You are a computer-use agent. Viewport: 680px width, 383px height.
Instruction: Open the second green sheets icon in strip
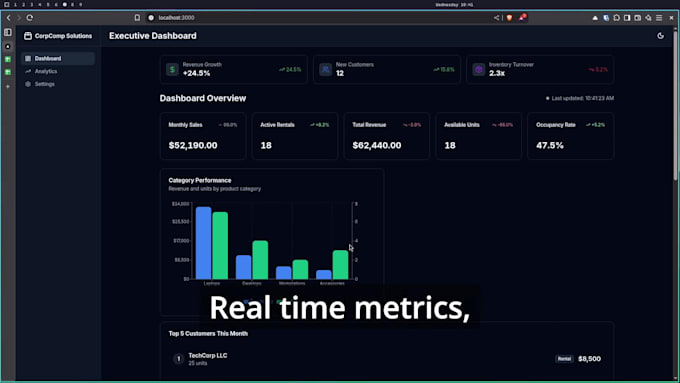(8, 72)
